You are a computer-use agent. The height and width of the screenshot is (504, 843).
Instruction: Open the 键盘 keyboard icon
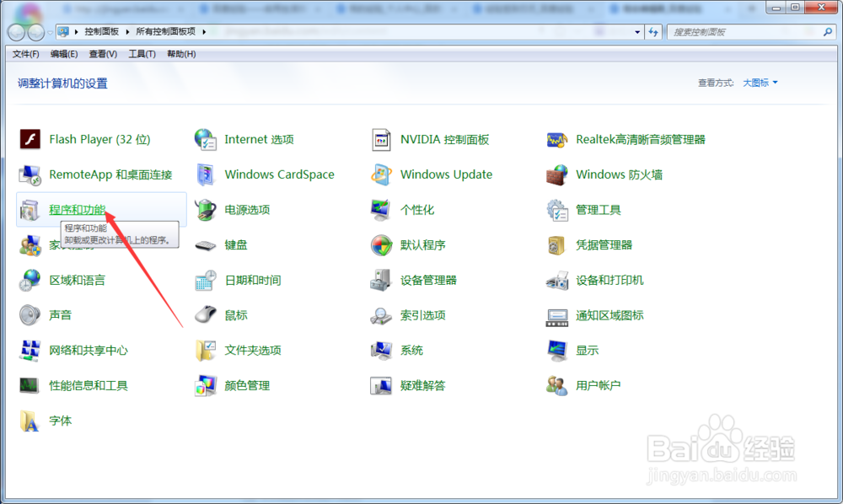tap(206, 245)
